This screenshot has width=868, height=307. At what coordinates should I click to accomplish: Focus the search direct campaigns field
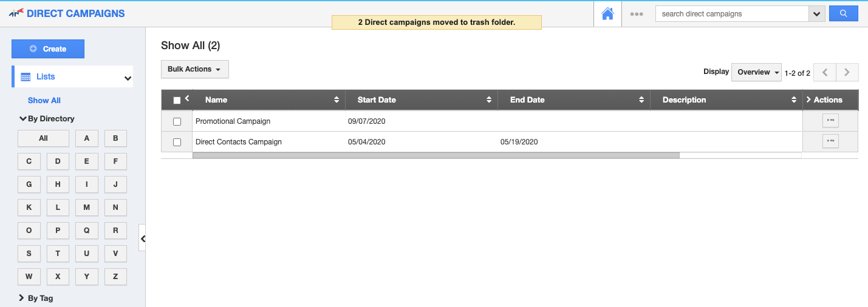coord(732,13)
